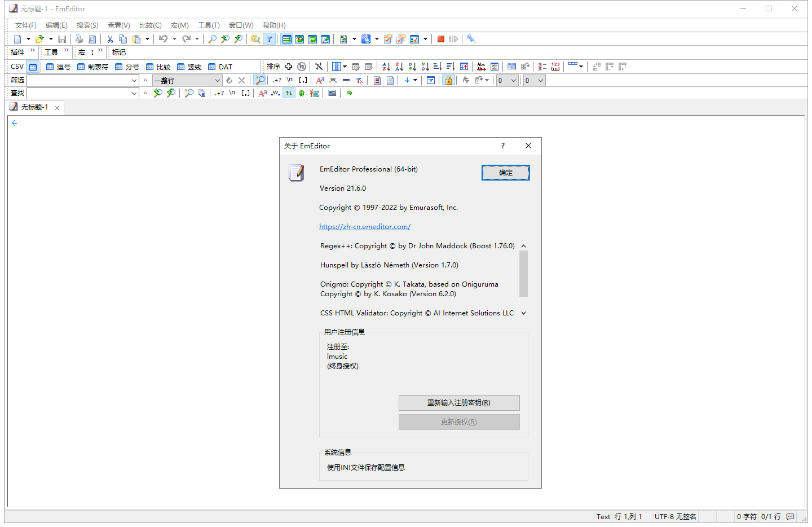Click the credits list scrollbar thumb

(x=523, y=274)
